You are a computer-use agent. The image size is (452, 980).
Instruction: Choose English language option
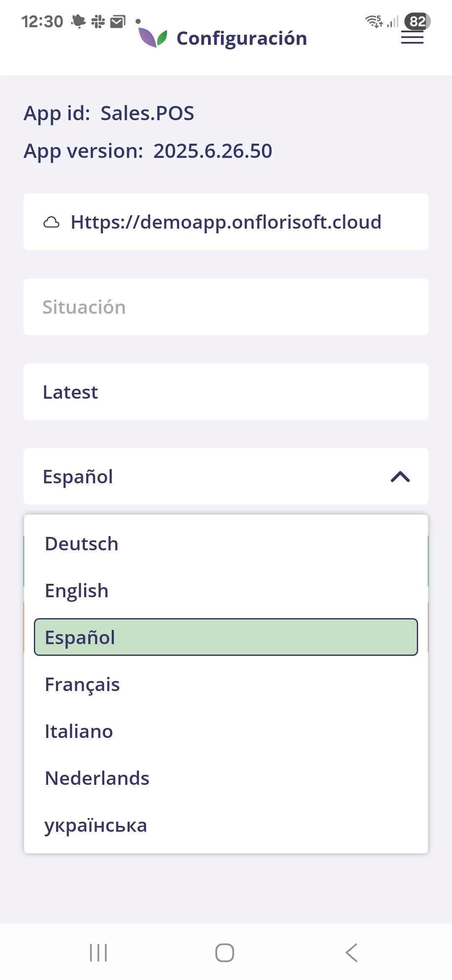(x=77, y=591)
